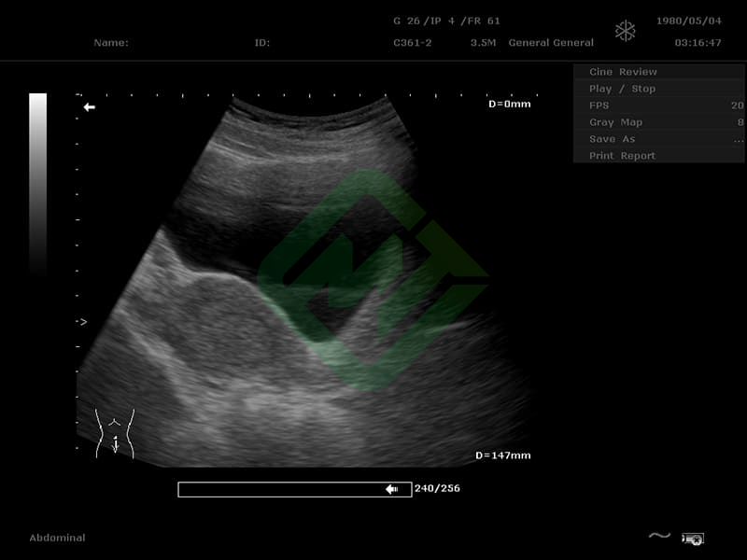
Task: Click the cine progress bar
Action: click(295, 489)
